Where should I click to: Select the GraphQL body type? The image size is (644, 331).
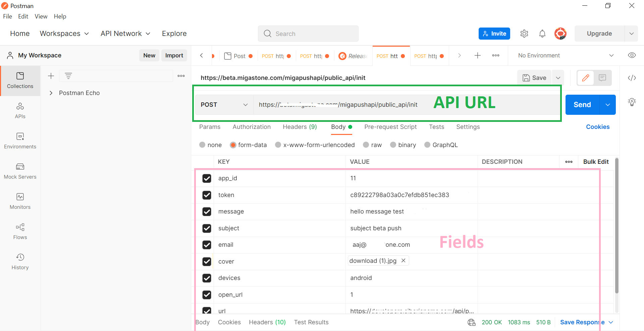pyautogui.click(x=427, y=145)
